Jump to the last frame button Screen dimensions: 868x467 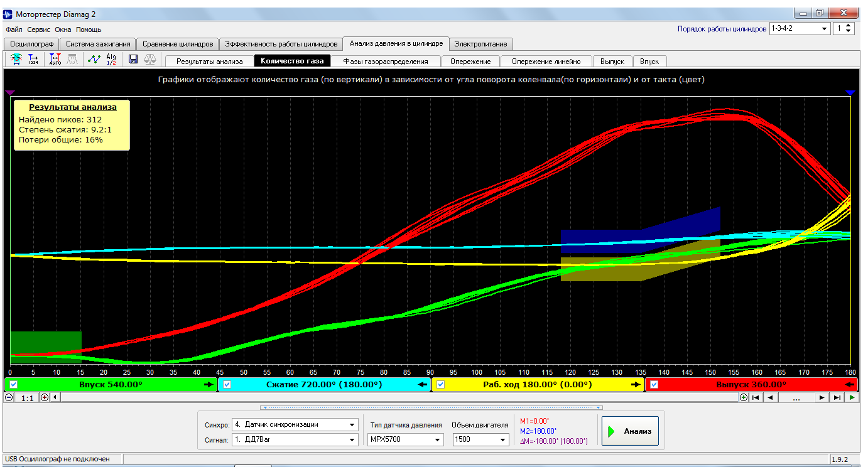(837, 397)
